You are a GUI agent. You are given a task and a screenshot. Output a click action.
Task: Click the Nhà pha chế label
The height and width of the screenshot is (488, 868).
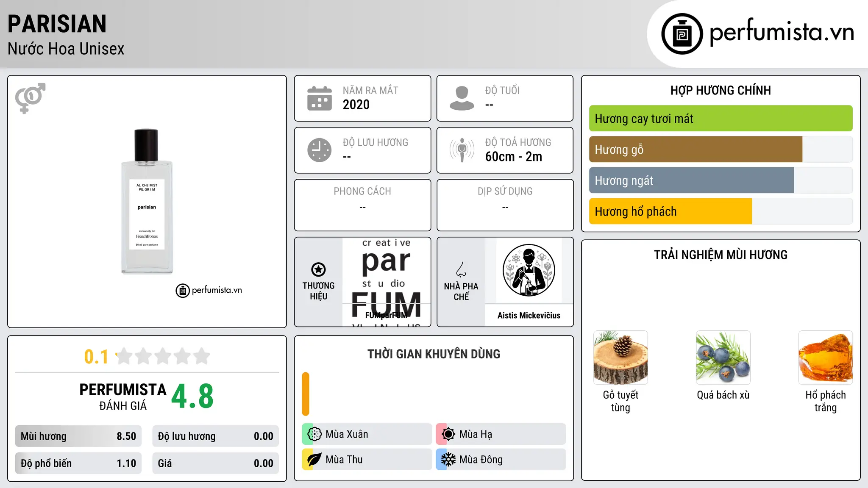(461, 291)
